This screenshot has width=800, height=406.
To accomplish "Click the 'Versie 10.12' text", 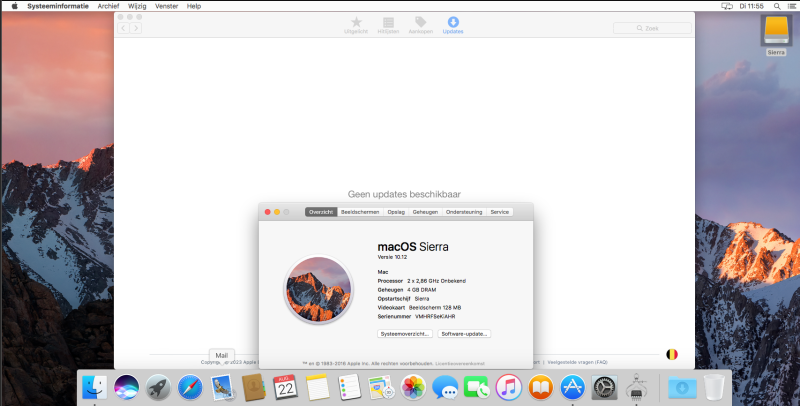I will (392, 257).
